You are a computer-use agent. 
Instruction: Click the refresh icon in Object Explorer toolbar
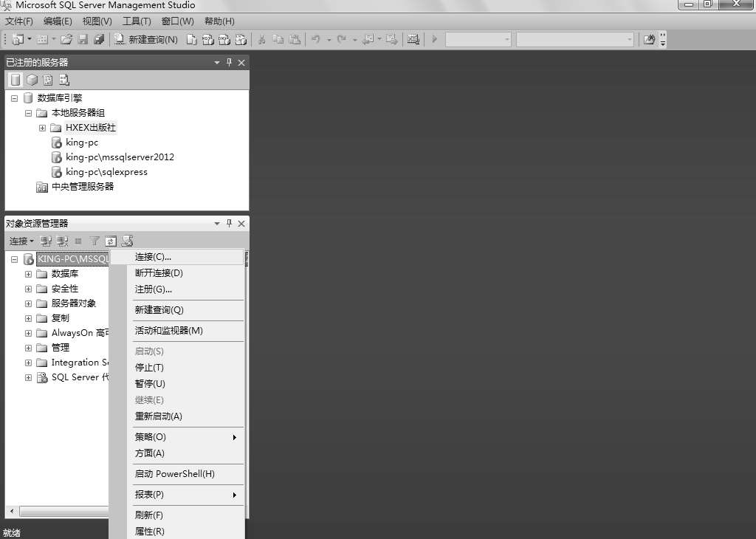tap(111, 241)
